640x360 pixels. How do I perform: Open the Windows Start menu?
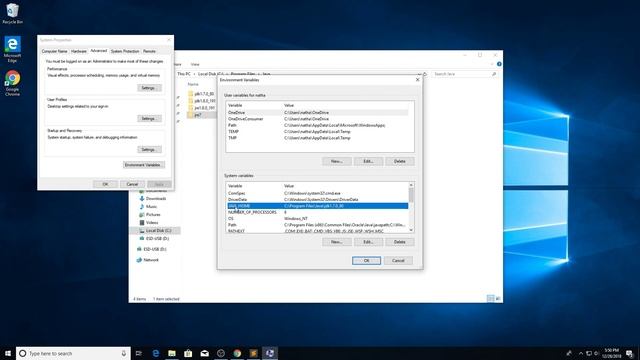[8, 353]
